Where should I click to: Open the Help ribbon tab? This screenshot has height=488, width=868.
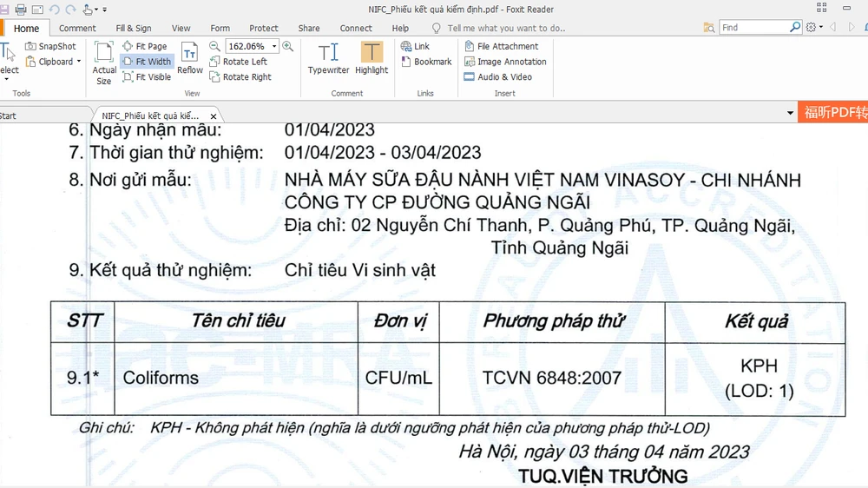click(400, 29)
